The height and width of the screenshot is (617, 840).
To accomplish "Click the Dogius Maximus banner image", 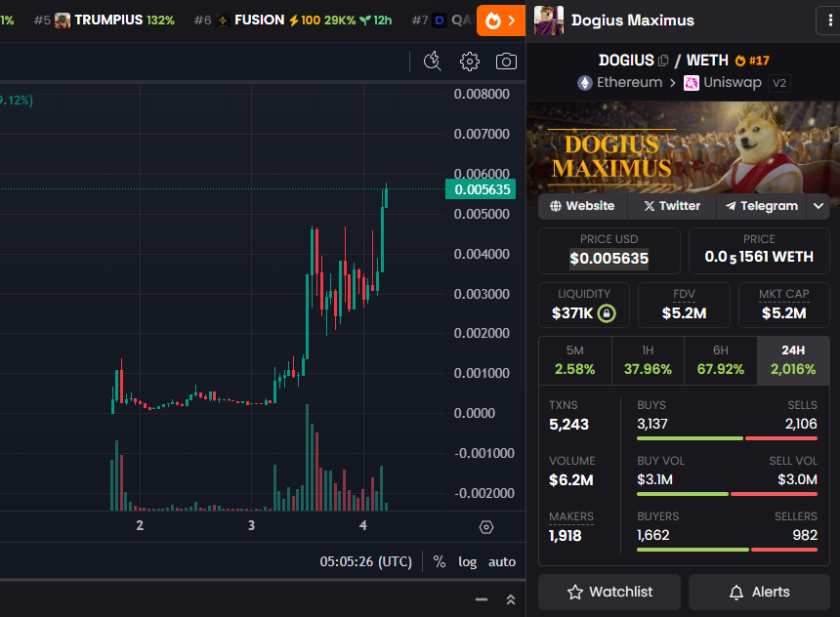I will 684,147.
